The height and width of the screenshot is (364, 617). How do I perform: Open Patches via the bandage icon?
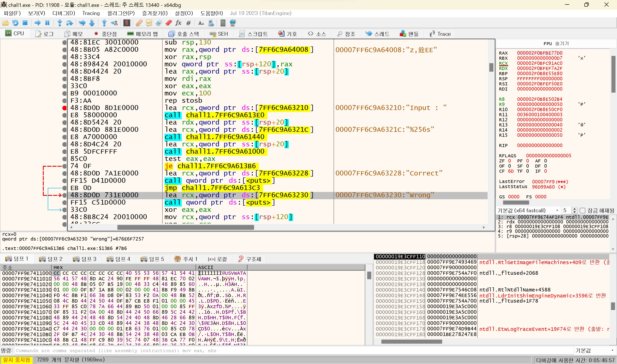pyautogui.click(x=139, y=23)
